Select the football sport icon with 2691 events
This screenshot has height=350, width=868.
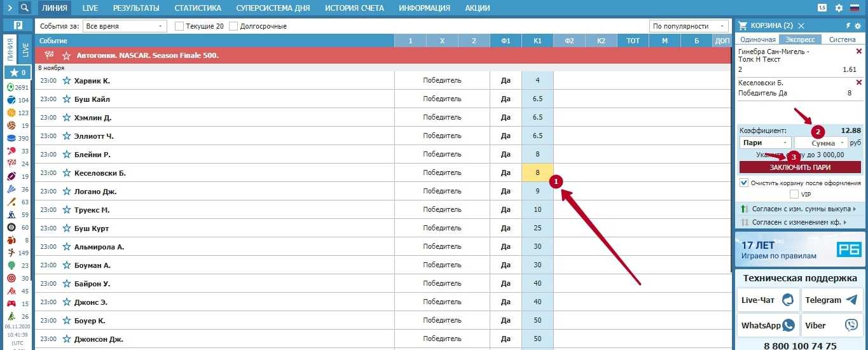click(x=11, y=87)
